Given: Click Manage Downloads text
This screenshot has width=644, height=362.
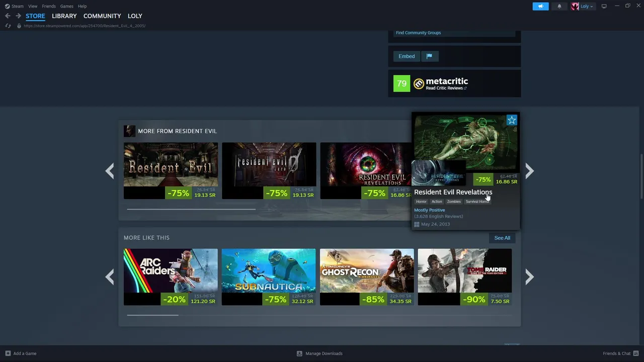Looking at the screenshot, I should [x=324, y=353].
